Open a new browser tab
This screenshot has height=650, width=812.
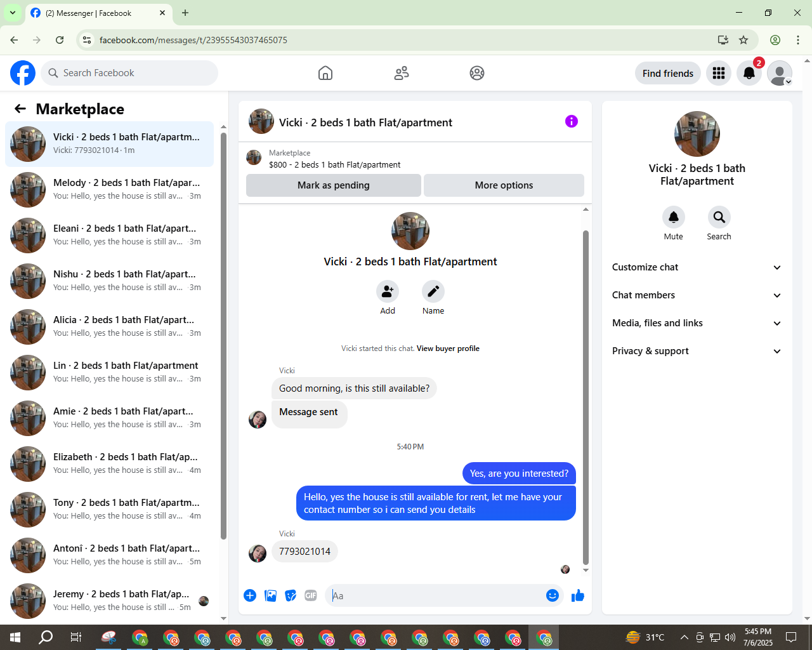click(185, 13)
